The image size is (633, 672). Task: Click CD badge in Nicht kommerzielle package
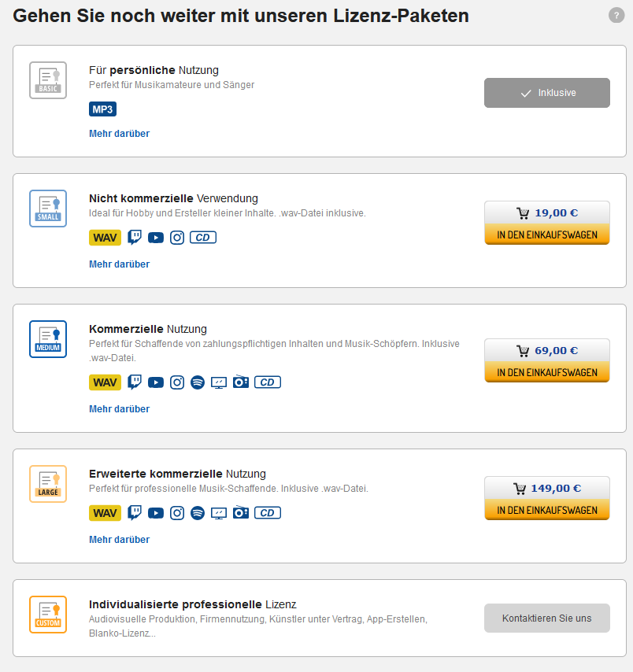tap(203, 238)
